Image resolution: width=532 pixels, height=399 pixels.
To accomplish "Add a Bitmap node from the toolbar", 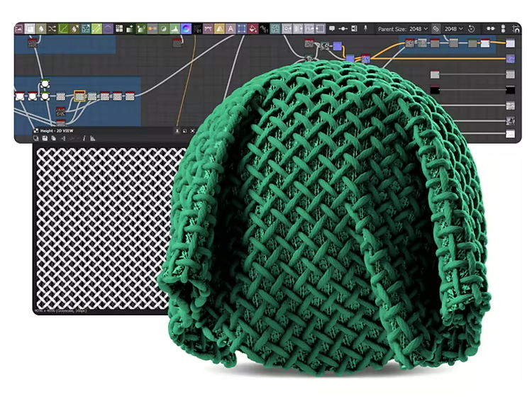I will point(18,29).
